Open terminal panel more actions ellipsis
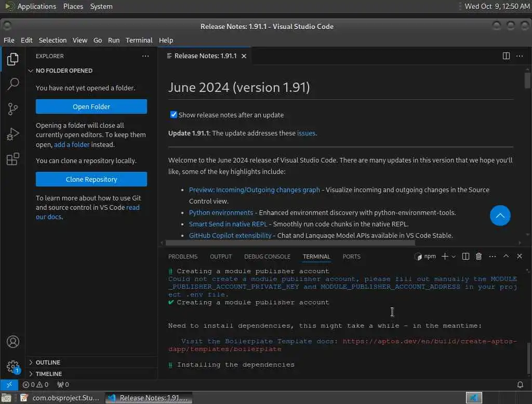 [493, 257]
